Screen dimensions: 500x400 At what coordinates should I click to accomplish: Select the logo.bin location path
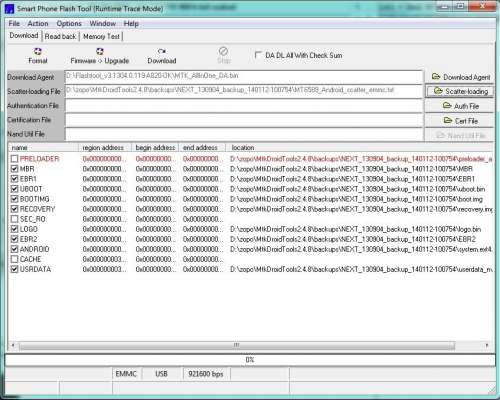(355, 229)
